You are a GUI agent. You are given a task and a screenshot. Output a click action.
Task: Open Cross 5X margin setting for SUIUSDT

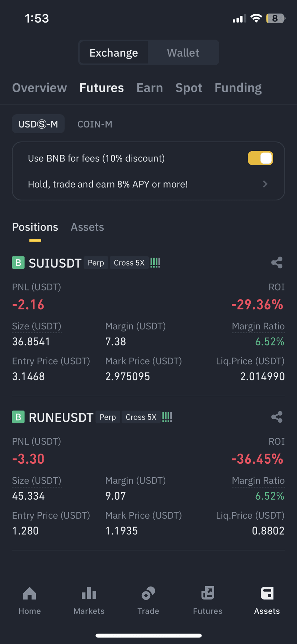coord(129,263)
